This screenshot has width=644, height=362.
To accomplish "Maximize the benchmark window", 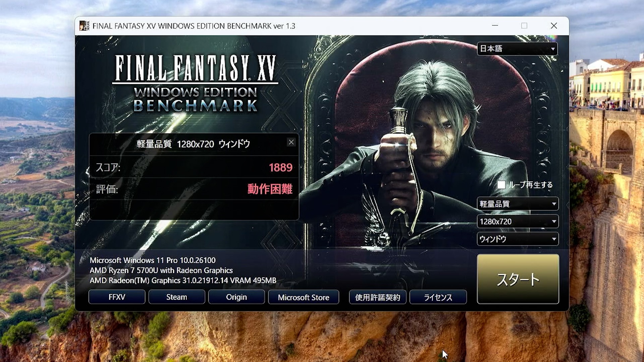I will click(524, 26).
